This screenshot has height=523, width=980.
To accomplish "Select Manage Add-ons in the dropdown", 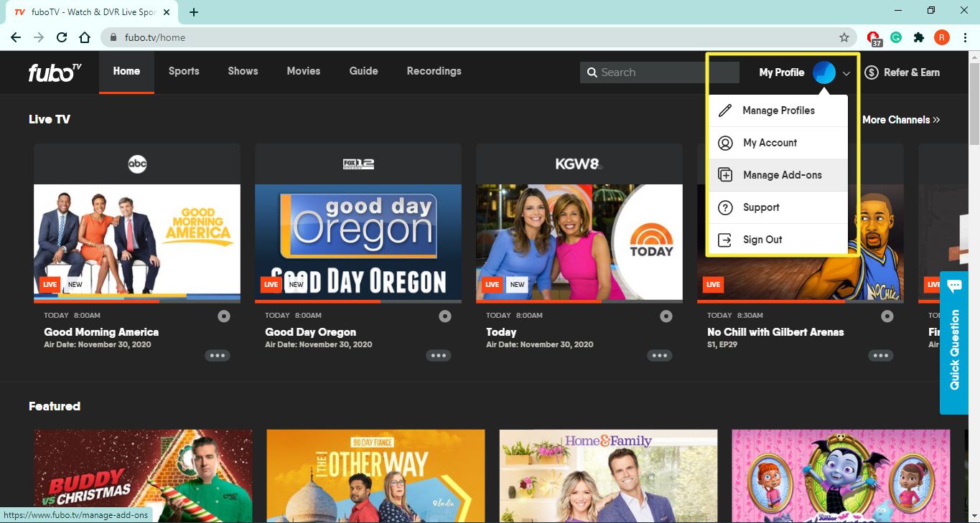I will [x=778, y=175].
